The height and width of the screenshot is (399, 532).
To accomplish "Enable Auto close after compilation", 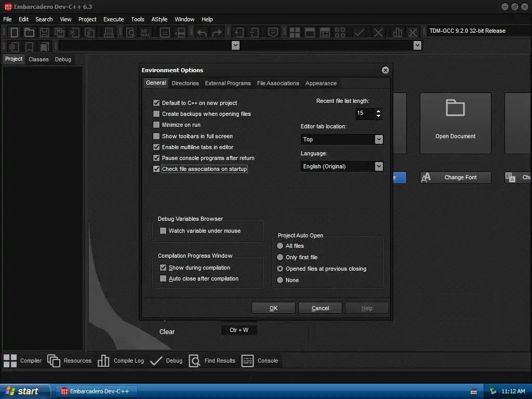I will tap(163, 278).
